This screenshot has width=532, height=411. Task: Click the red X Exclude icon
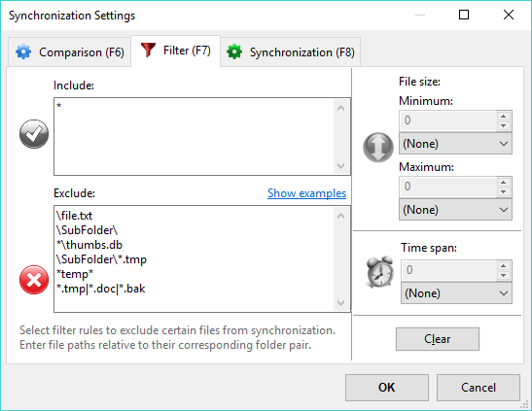(x=34, y=280)
